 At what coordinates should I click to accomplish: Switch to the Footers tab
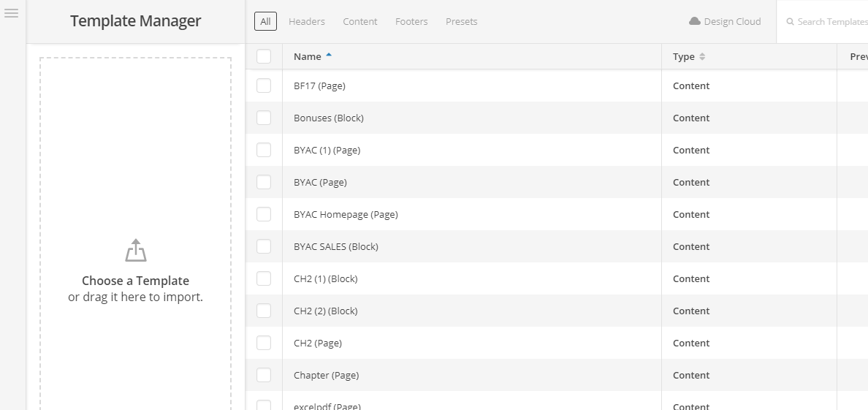[411, 22]
